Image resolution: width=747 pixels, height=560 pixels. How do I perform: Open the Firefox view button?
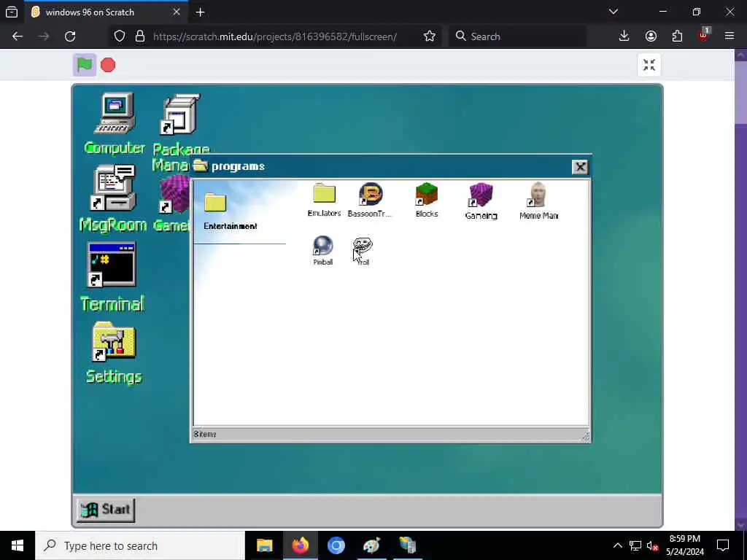click(x=12, y=12)
